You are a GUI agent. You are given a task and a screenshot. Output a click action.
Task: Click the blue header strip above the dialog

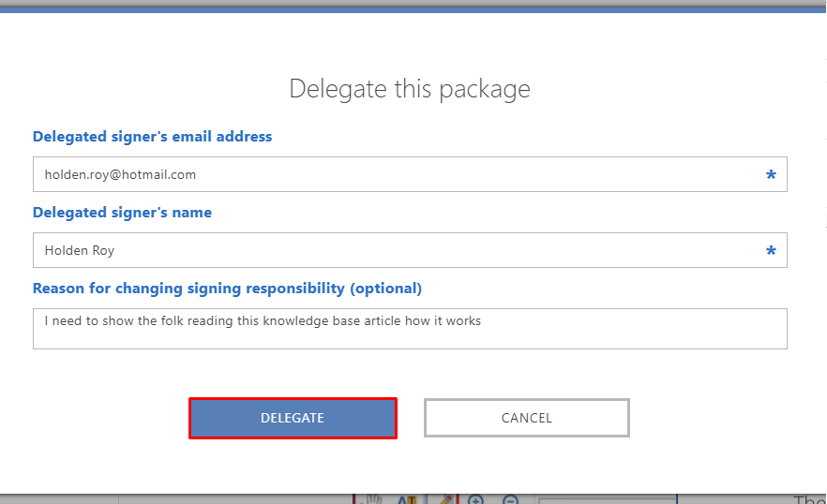click(x=412, y=9)
